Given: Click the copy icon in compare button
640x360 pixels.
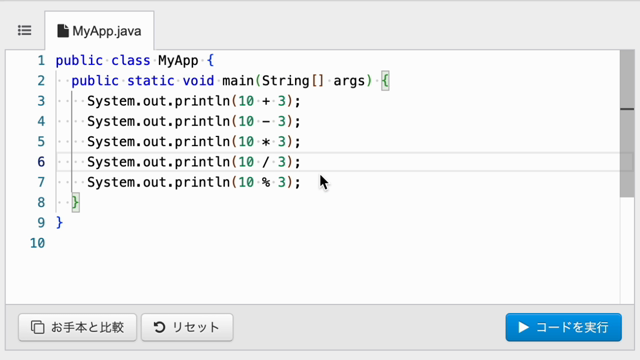Looking at the screenshot, I should 38,327.
